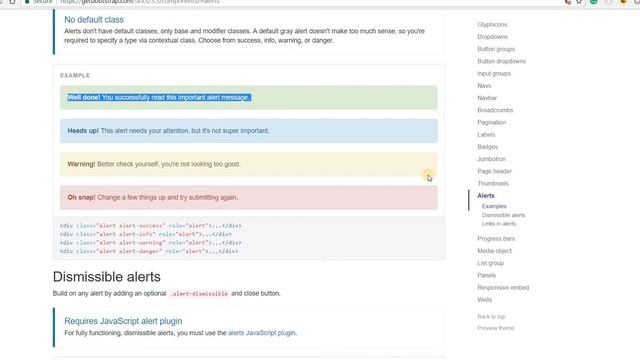
Task: Jump to the Badges section
Action: (x=487, y=147)
